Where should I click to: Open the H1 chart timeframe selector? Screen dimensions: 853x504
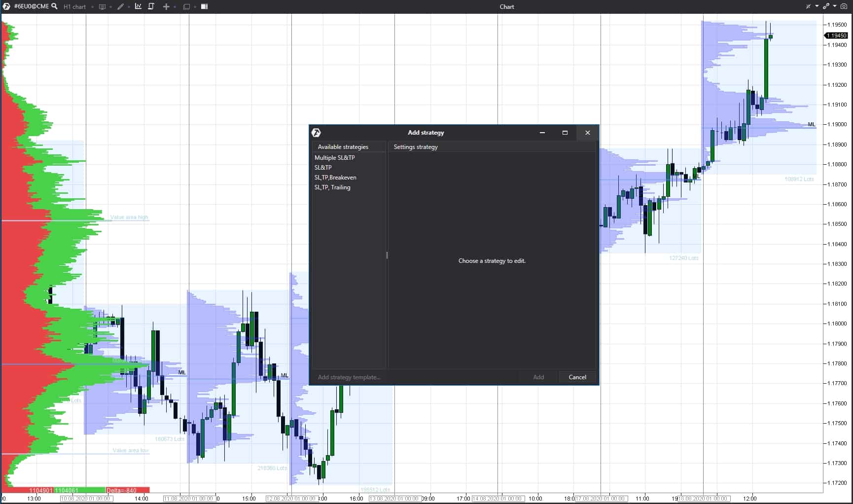(75, 6)
